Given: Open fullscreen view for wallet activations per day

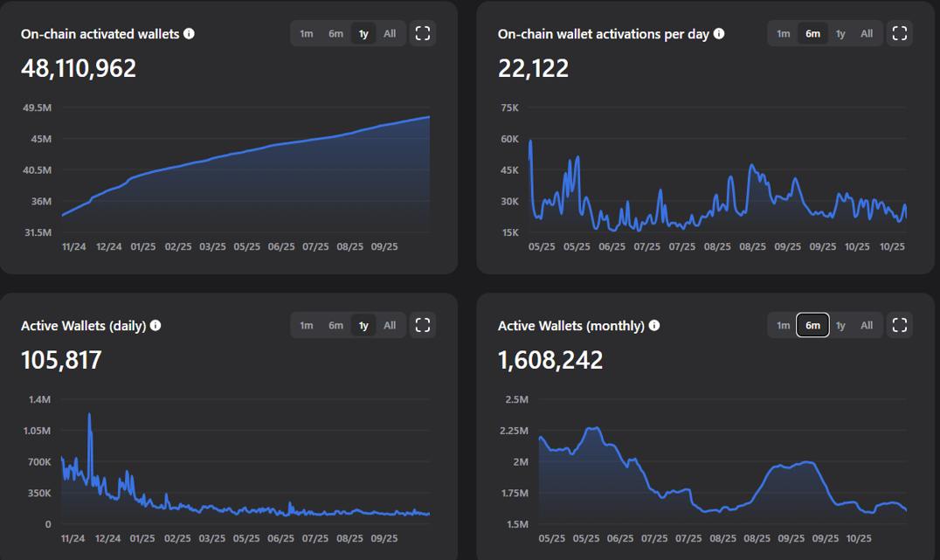Looking at the screenshot, I should [900, 33].
